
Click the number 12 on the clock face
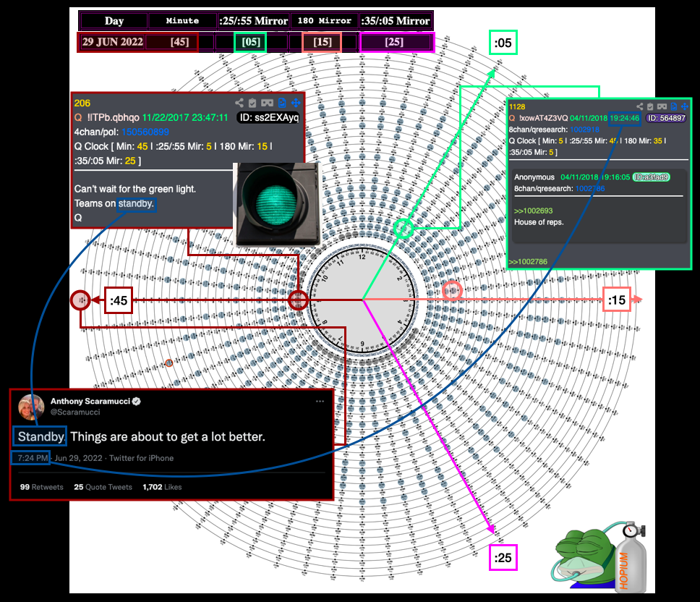tap(362, 257)
